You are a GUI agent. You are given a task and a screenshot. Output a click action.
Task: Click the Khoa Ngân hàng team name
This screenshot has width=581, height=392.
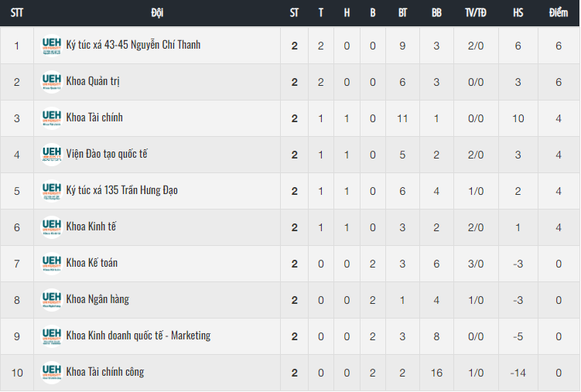point(97,299)
